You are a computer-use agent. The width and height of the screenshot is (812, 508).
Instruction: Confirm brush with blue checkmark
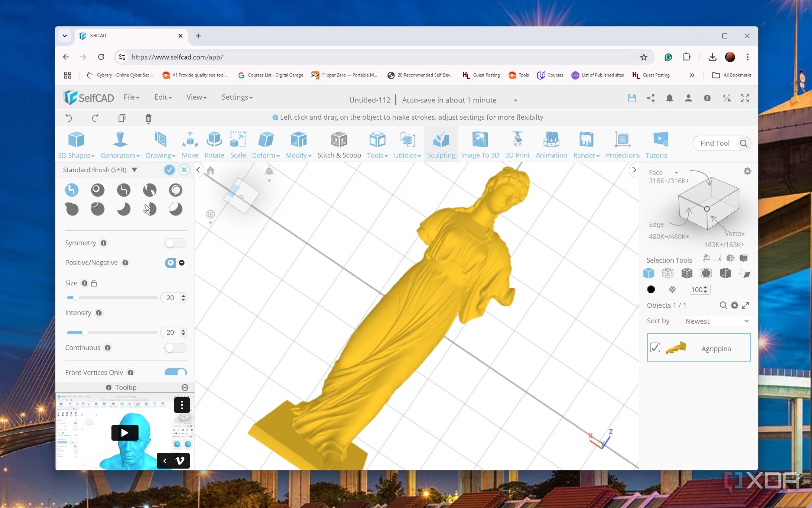(x=169, y=170)
